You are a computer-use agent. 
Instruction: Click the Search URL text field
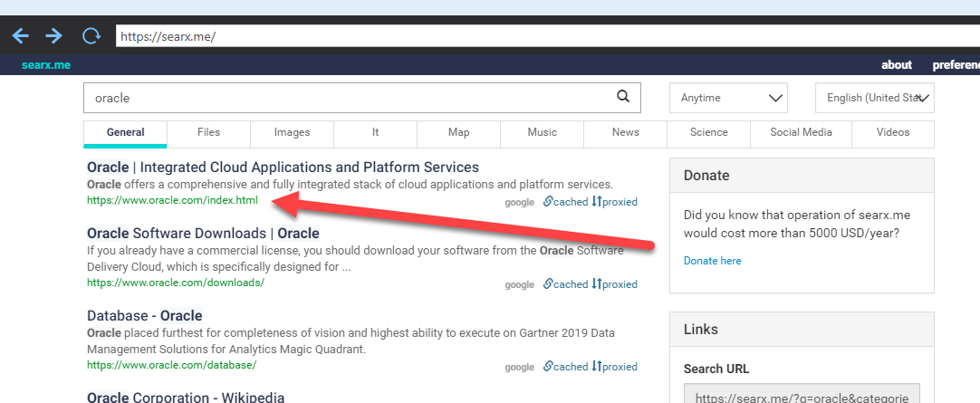point(802,395)
